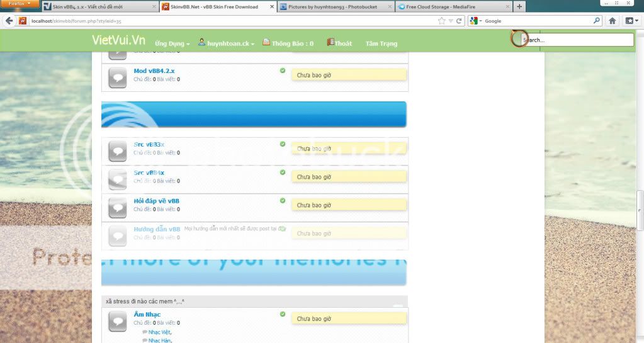
Task: Click speech bubble icon beside Hỏi đáp về vBB
Action: pyautogui.click(x=117, y=207)
